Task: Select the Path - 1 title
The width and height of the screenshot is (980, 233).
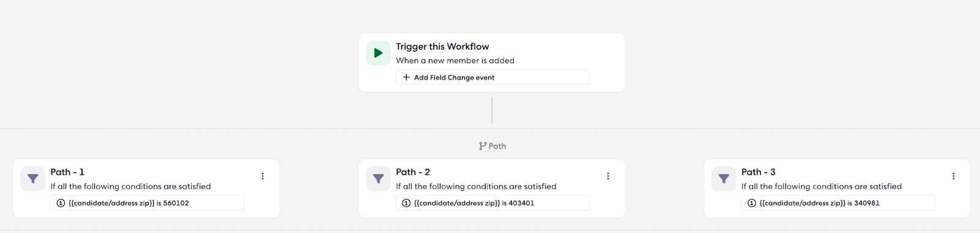Action: click(x=67, y=172)
